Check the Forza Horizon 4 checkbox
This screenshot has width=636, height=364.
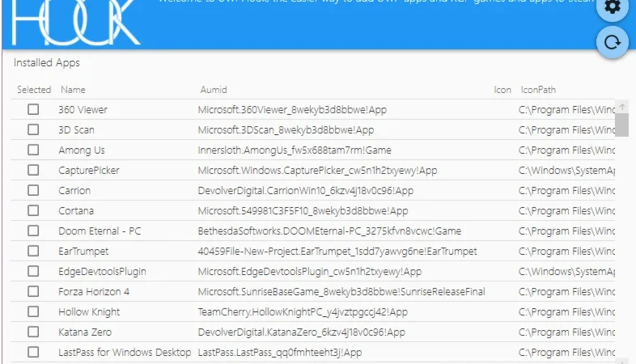(x=33, y=291)
